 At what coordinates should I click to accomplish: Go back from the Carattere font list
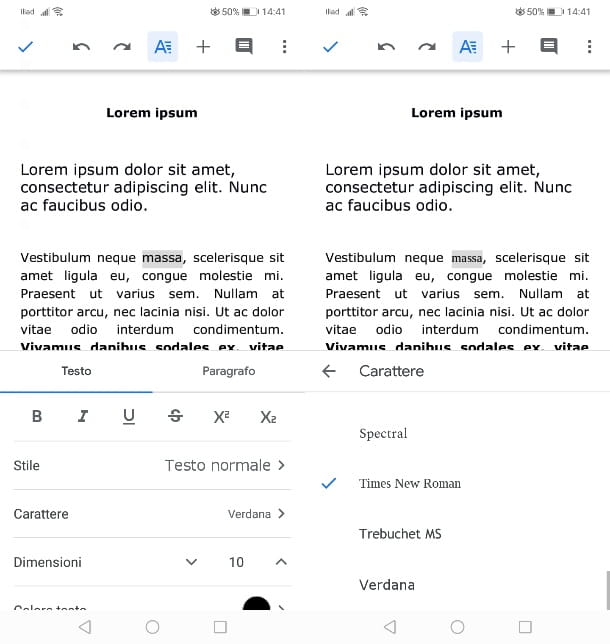(329, 371)
